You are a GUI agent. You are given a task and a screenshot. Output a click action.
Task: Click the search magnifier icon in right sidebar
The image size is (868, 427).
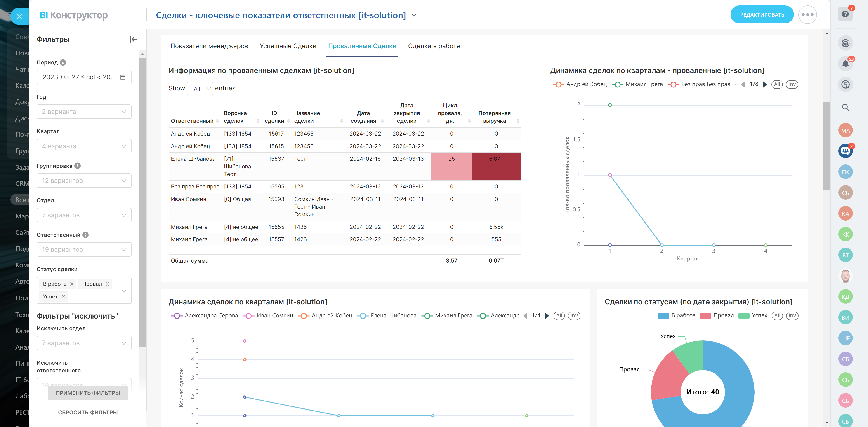pos(845,108)
